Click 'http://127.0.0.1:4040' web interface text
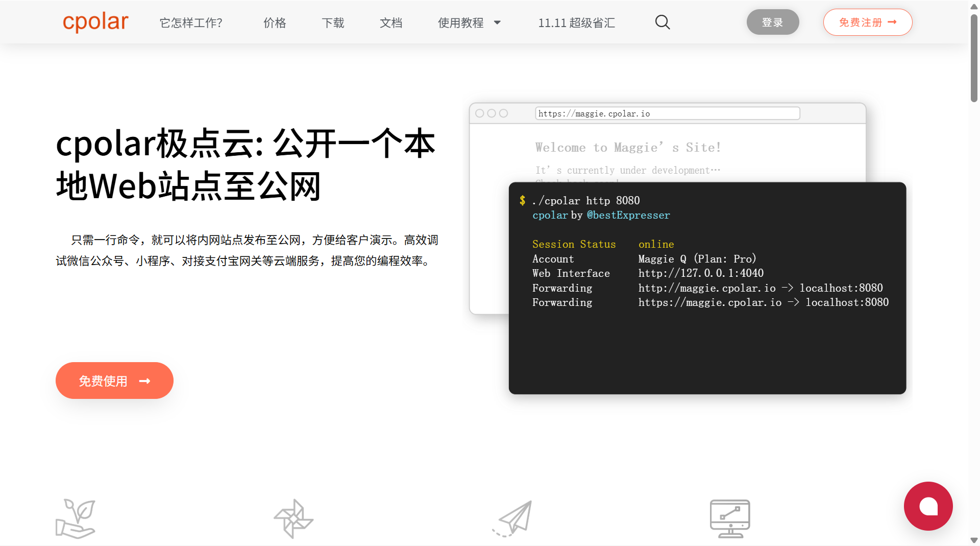 point(701,273)
